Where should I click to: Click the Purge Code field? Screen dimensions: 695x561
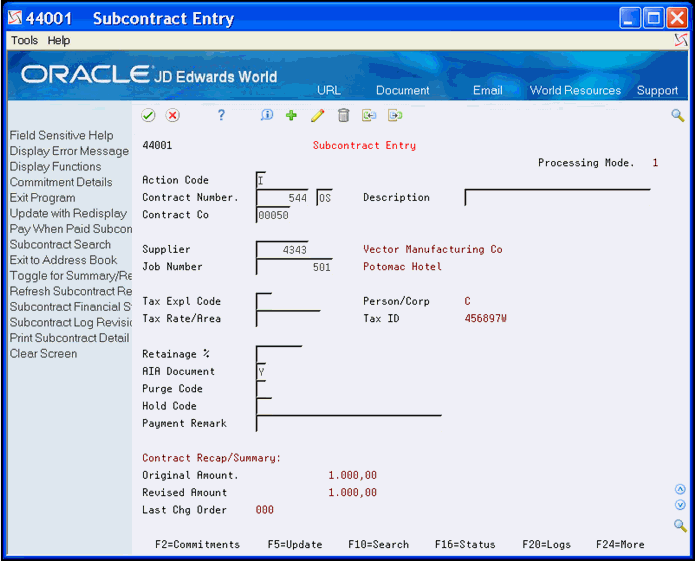(261, 388)
